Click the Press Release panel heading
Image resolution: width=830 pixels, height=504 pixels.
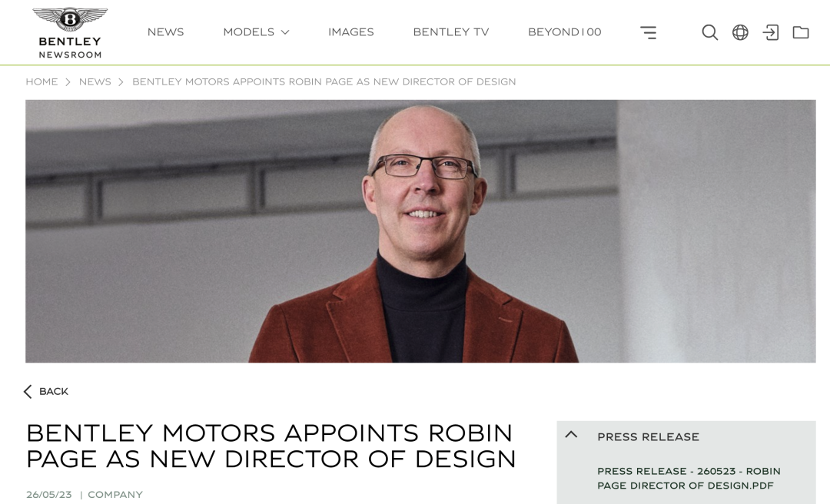[x=649, y=436]
